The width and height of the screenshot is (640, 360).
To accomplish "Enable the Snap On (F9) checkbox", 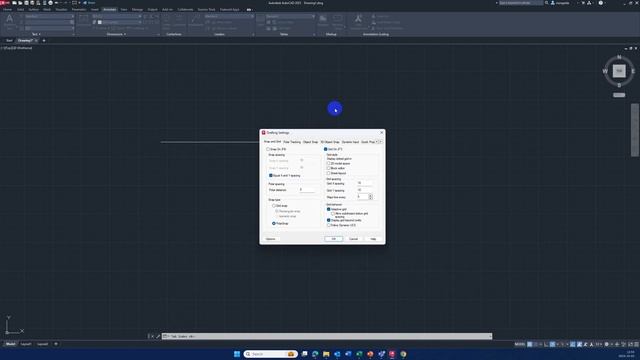I will [268, 149].
